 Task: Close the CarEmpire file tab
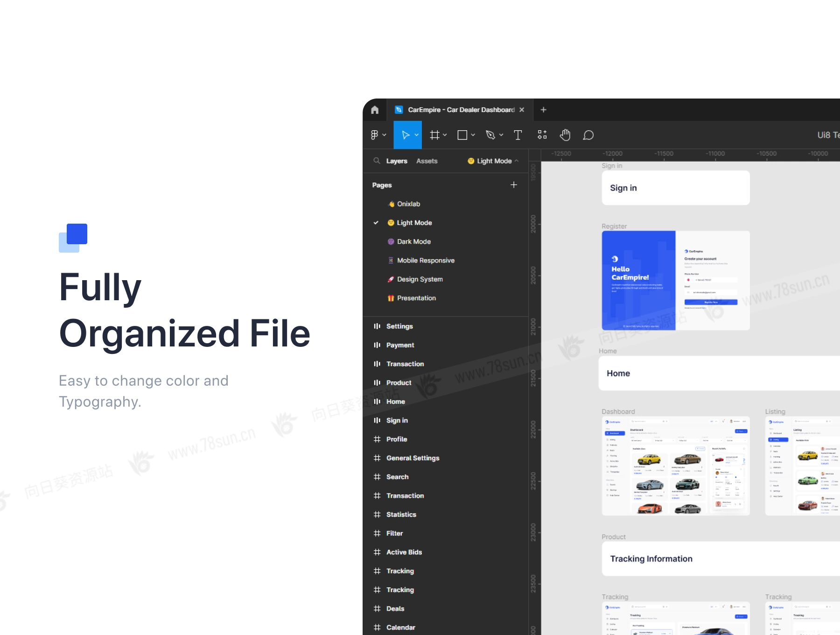tap(522, 110)
